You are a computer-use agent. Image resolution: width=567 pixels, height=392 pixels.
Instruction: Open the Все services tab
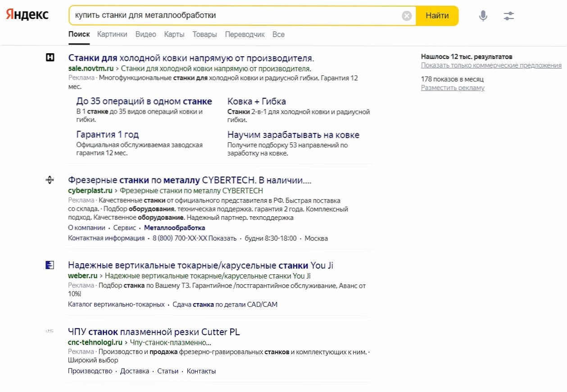pos(278,34)
